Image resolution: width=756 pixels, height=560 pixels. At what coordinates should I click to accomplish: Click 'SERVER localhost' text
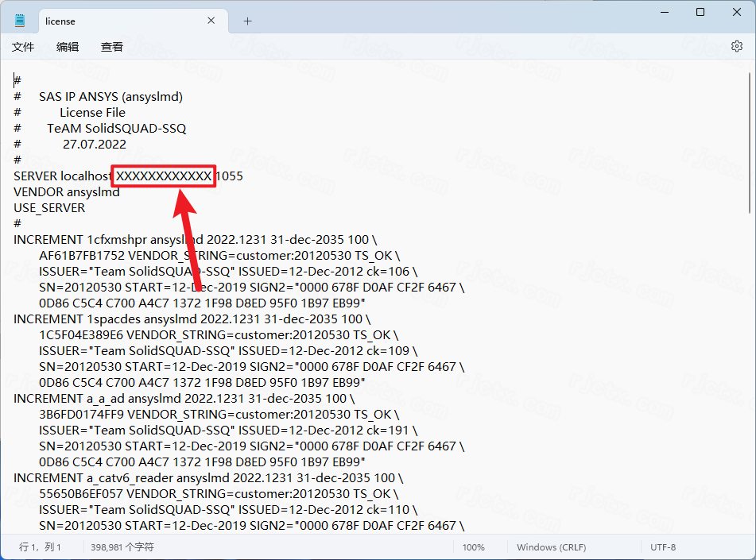[63, 176]
